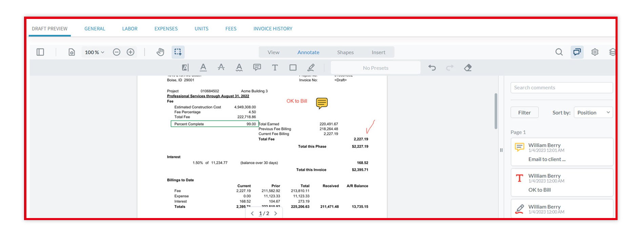Click the Search comments field
This screenshot has height=237, width=644.
tap(562, 88)
